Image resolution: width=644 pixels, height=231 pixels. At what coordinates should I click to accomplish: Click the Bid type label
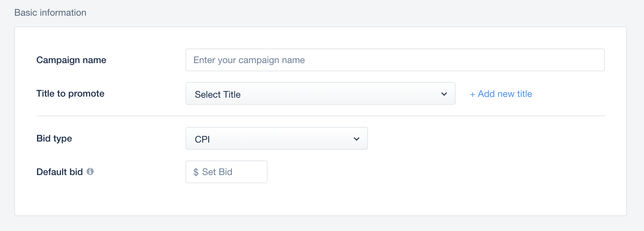tap(54, 138)
